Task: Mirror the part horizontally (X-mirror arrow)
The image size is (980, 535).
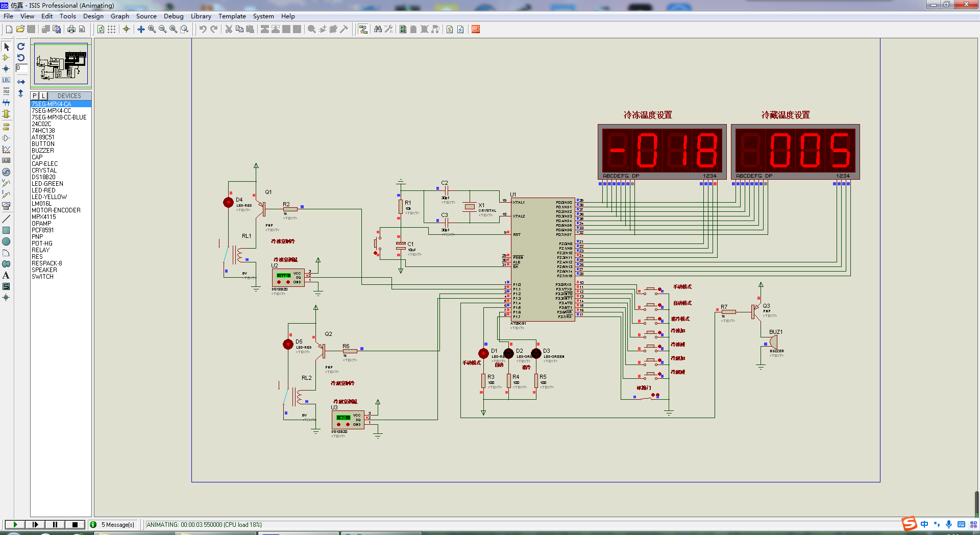Action: [x=21, y=82]
